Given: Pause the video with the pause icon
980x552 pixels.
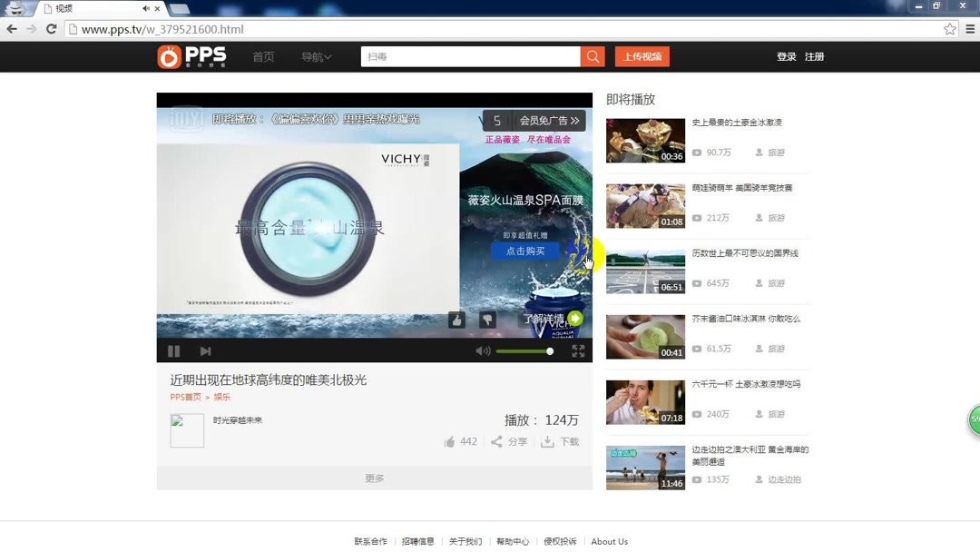Looking at the screenshot, I should [x=173, y=351].
